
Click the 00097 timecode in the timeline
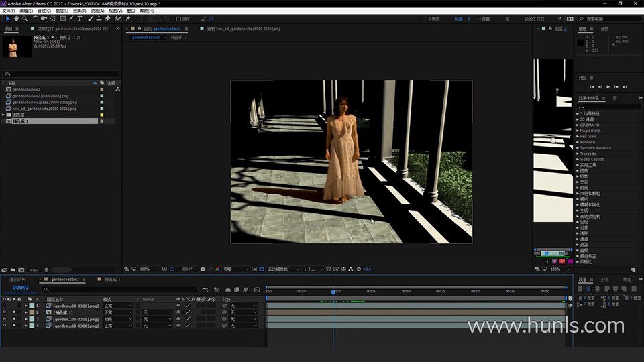click(x=21, y=288)
